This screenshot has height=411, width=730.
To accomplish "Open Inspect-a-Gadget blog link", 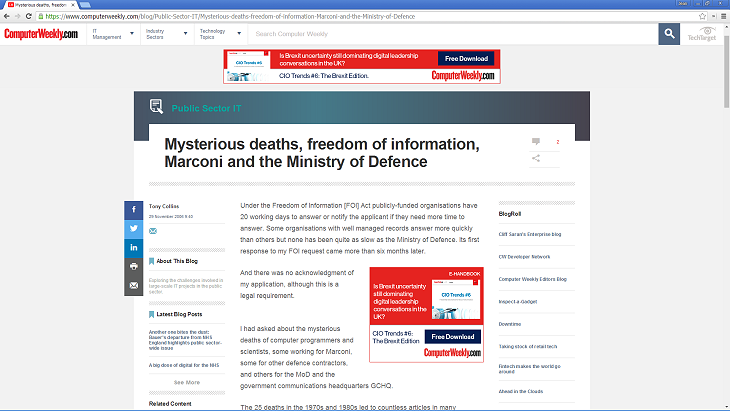I will (x=518, y=302).
